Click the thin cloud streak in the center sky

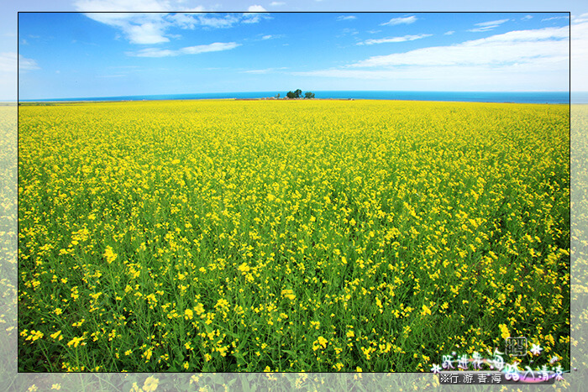point(395,39)
